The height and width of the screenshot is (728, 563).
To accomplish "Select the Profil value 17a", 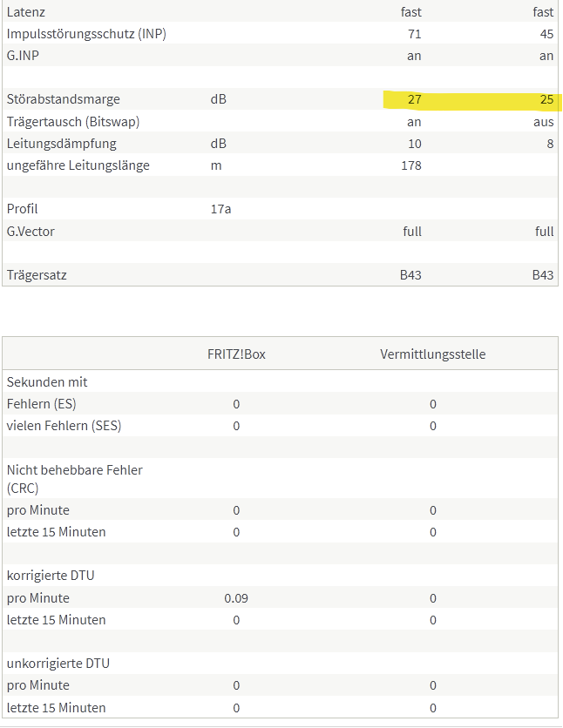I will pyautogui.click(x=220, y=209).
